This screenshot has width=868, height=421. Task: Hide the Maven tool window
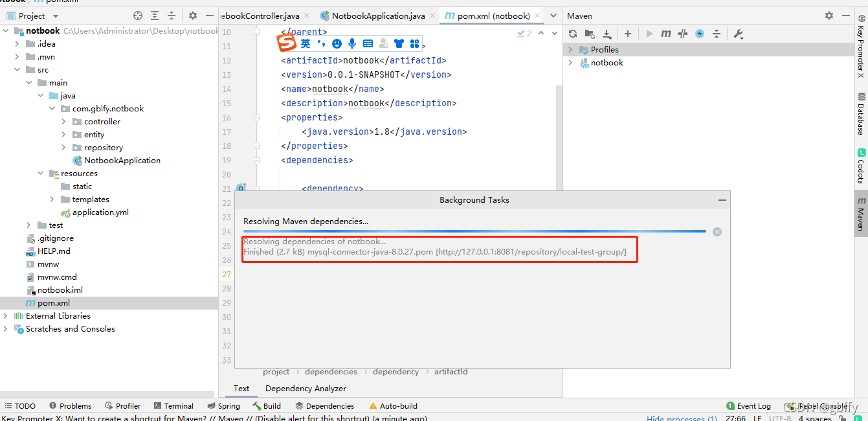pos(845,16)
